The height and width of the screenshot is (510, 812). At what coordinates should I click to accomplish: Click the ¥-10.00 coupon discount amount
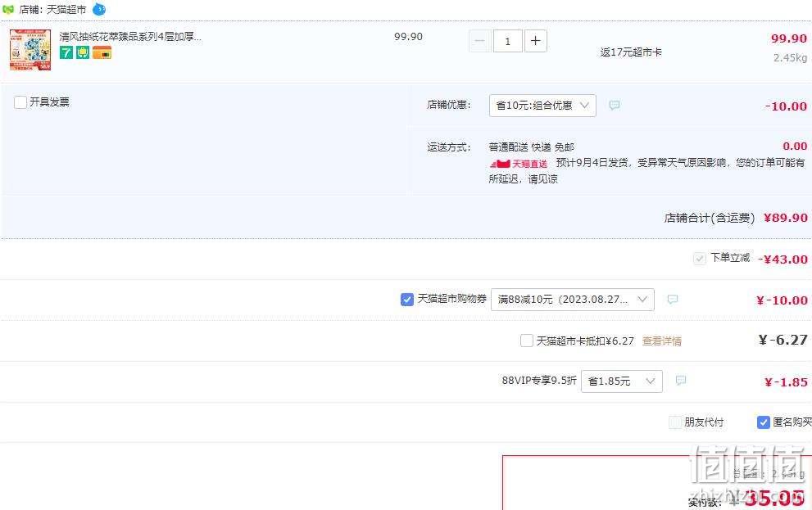point(782,300)
